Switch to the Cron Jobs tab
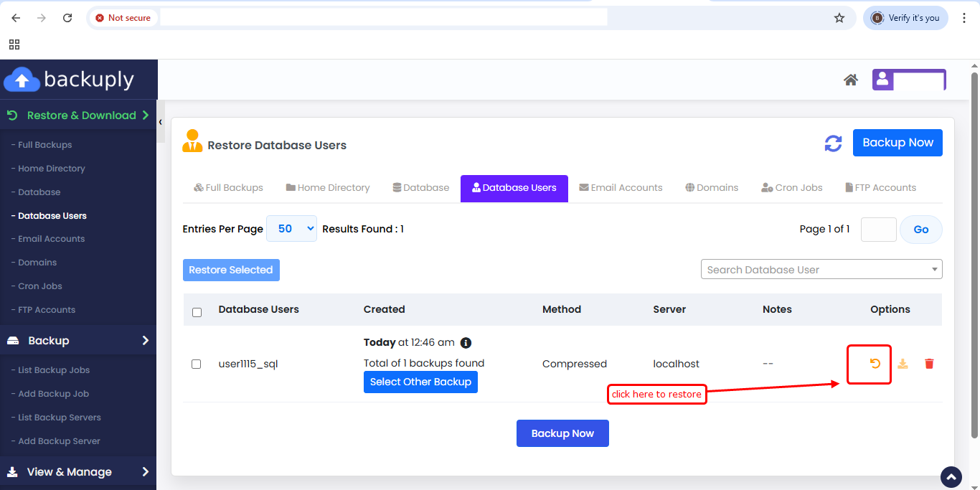 point(791,188)
